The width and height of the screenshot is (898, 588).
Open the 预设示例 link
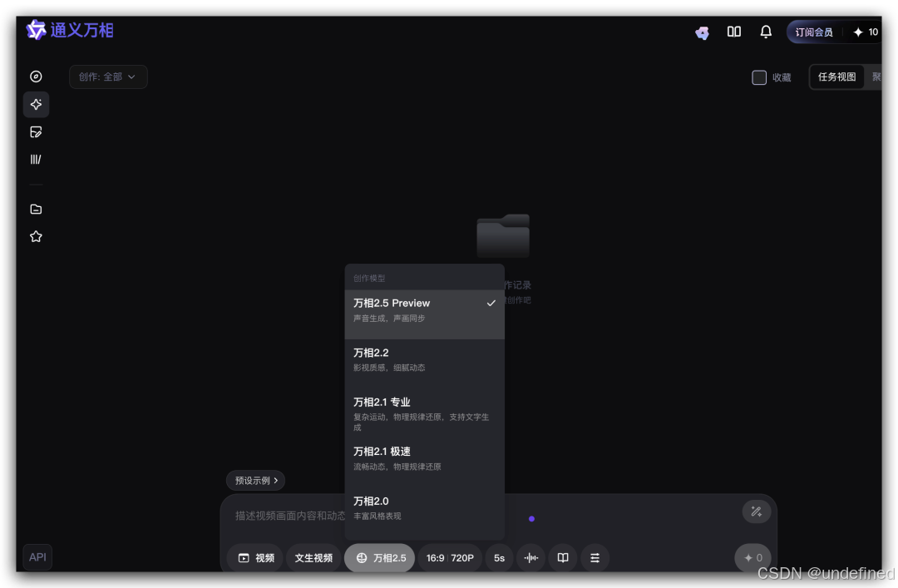tap(256, 480)
